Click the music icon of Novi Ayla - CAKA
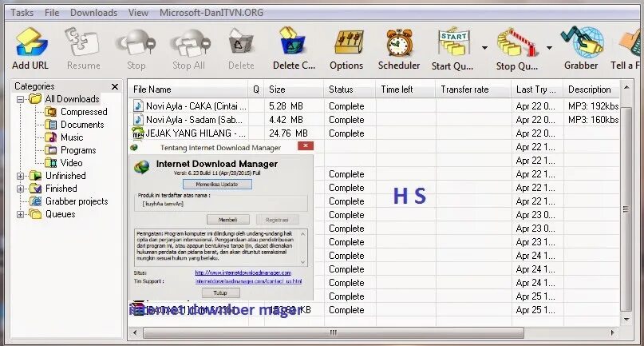 (138, 106)
